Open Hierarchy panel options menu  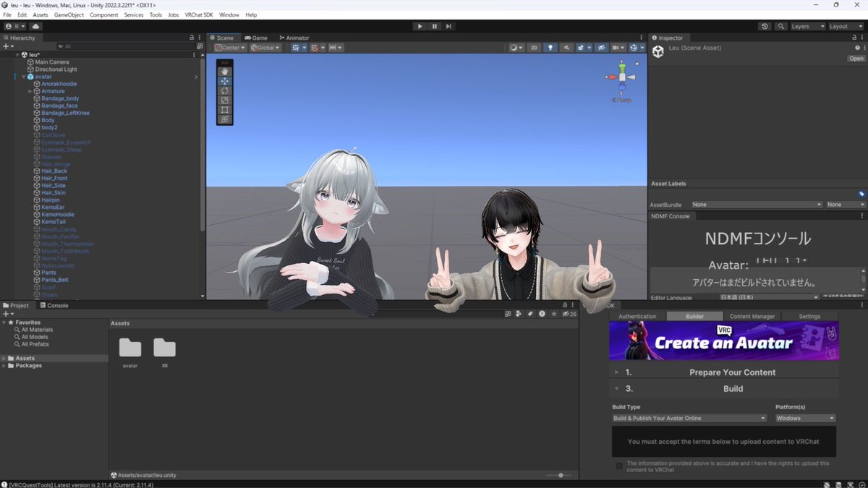pyautogui.click(x=198, y=38)
